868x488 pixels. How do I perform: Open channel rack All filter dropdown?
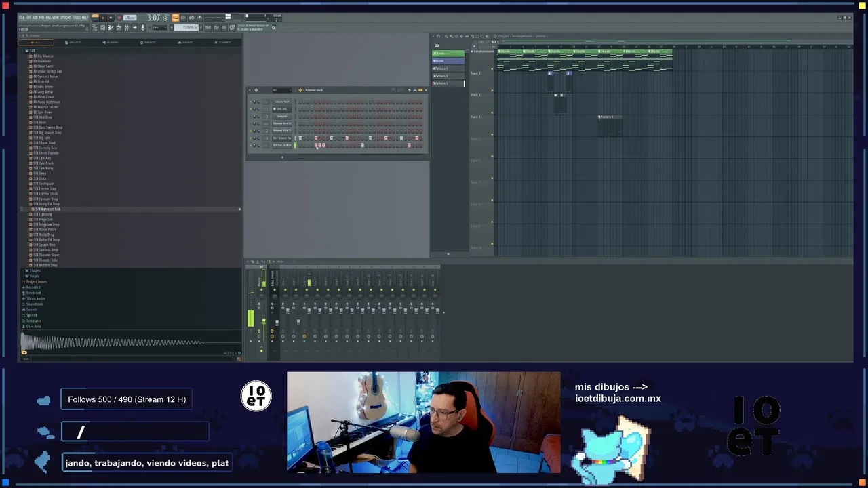click(x=282, y=90)
